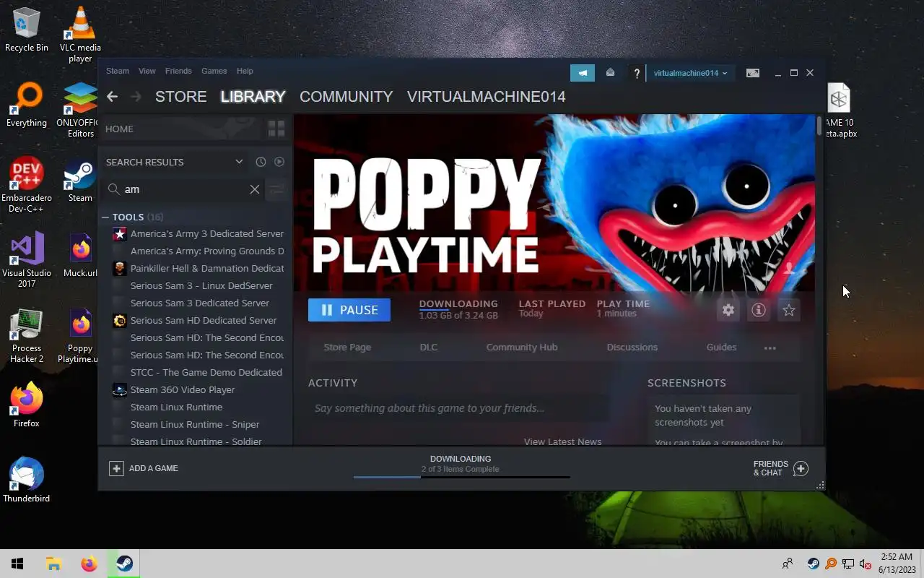
Task: Expand the Search Results dropdown chevron
Action: [x=239, y=162]
